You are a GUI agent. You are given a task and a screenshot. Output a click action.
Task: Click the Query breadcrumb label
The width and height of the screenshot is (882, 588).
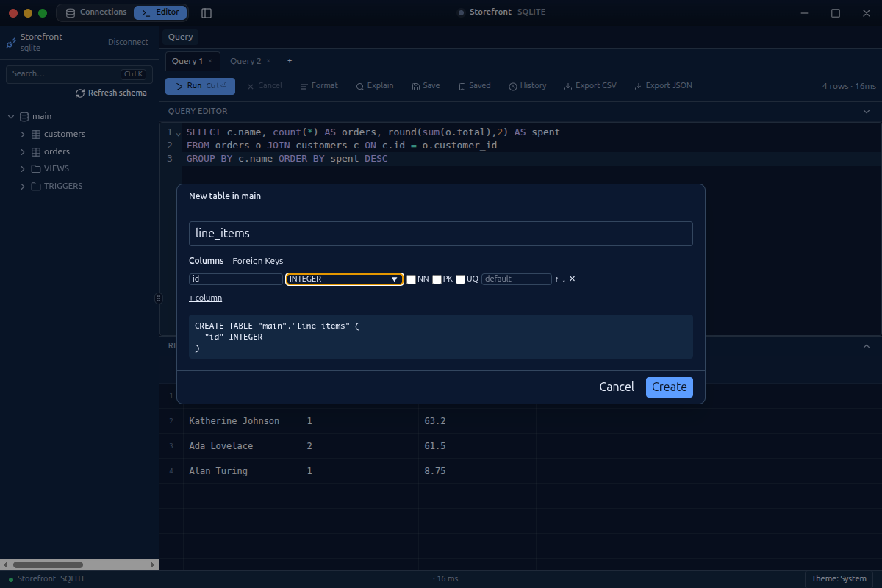pos(180,37)
